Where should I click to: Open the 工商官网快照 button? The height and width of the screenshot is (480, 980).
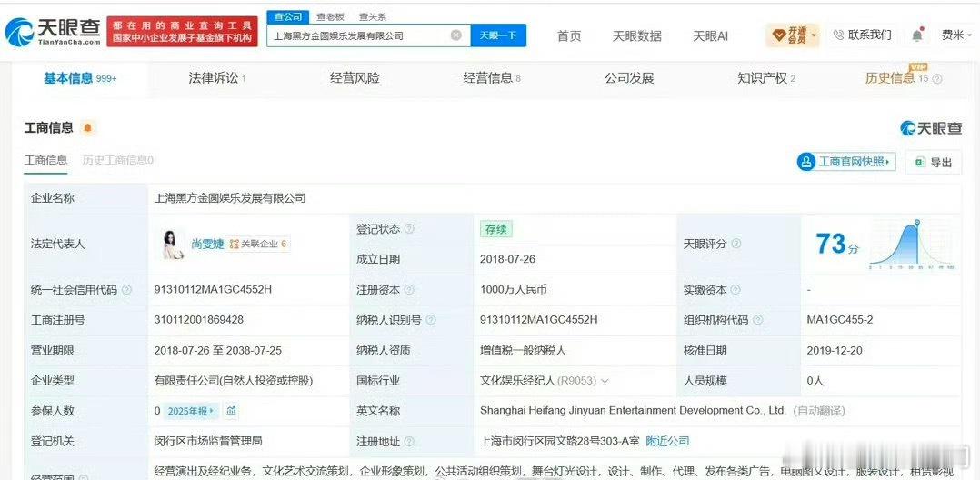(846, 162)
